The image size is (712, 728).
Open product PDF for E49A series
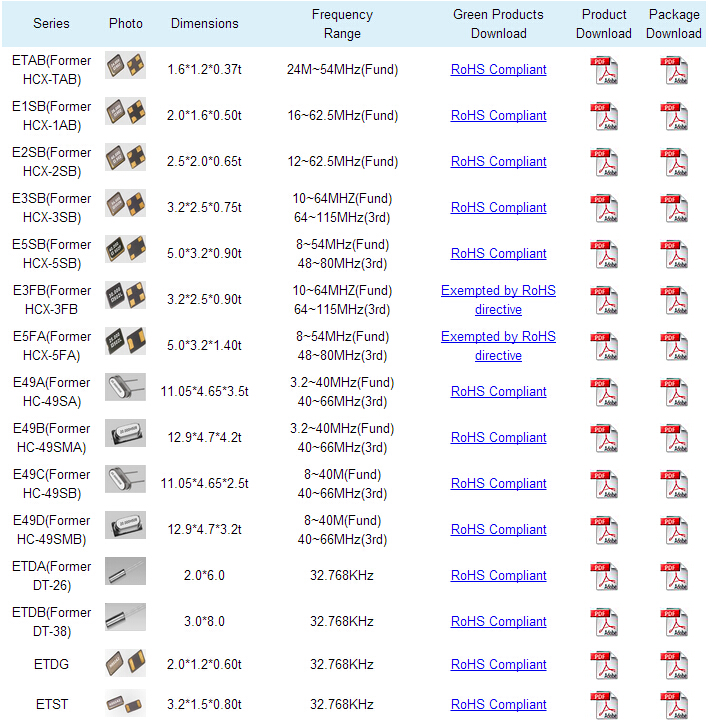point(604,393)
